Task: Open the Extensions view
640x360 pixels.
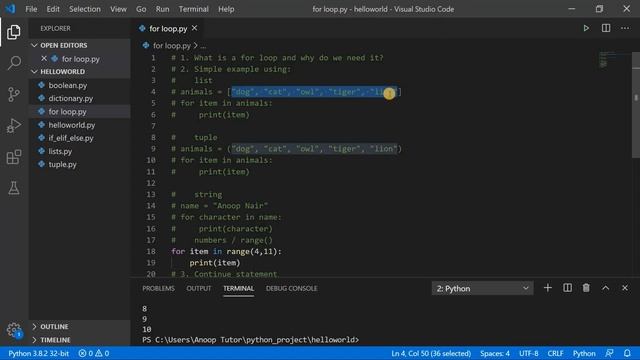Action: pyautogui.click(x=13, y=157)
